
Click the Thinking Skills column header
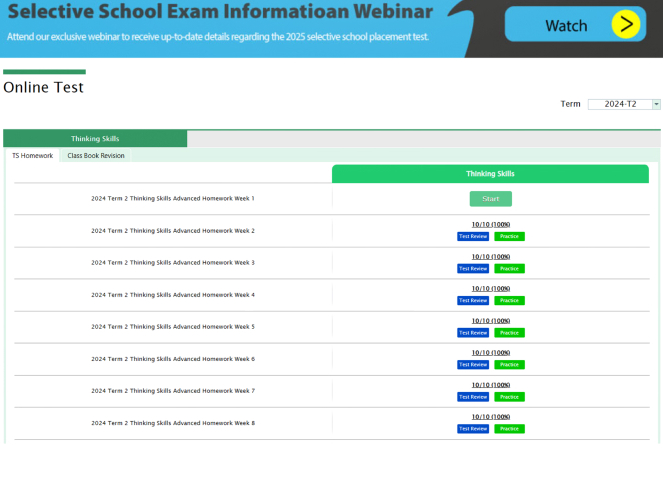point(490,174)
